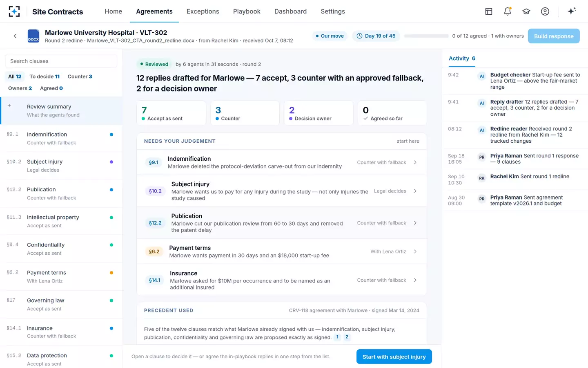
Task: Click the AI avatar for Reply drafter
Action: click(x=482, y=103)
